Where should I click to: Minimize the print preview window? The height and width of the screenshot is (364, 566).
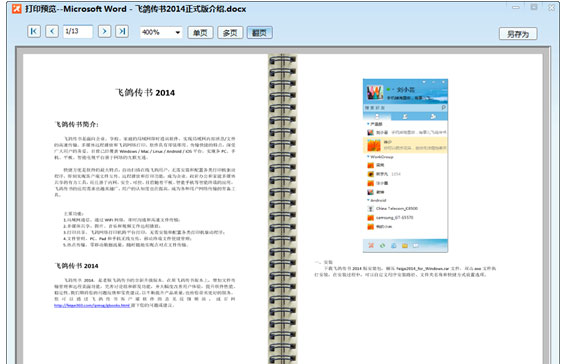tap(516, 7)
